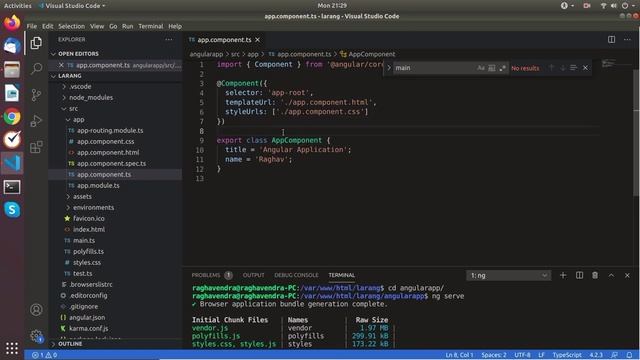This screenshot has width=640, height=360.
Task: Close app.component.ts in Open Editors list
Action: coord(61,65)
